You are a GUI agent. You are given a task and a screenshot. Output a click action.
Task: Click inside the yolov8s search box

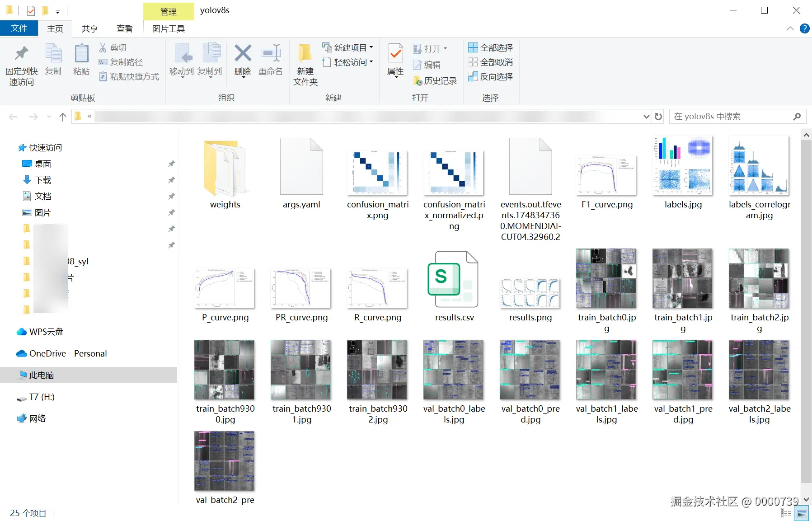coord(732,116)
